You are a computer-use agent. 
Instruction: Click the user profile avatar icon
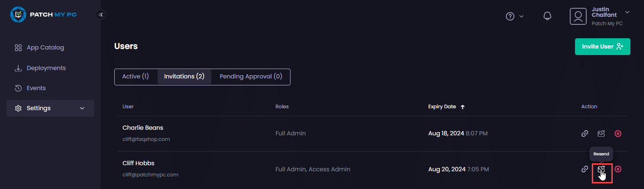[x=578, y=16]
